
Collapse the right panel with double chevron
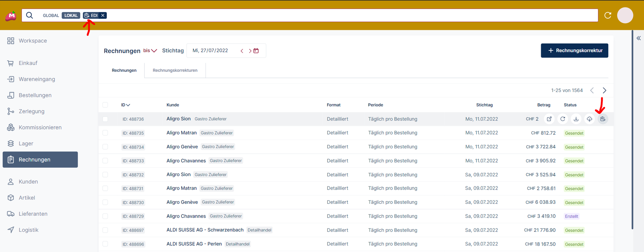[638, 38]
